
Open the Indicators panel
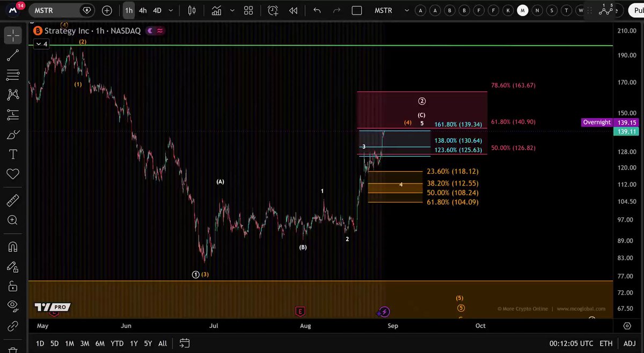click(217, 10)
